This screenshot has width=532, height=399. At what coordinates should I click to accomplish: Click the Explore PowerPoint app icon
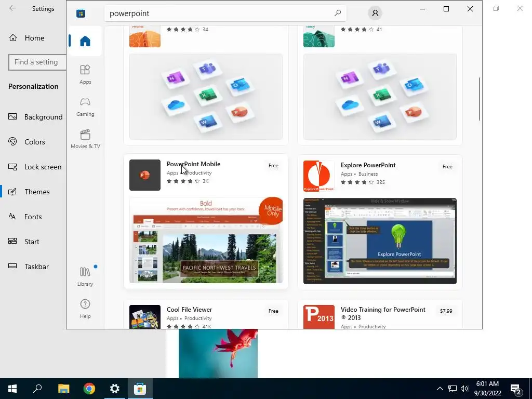[319, 176]
